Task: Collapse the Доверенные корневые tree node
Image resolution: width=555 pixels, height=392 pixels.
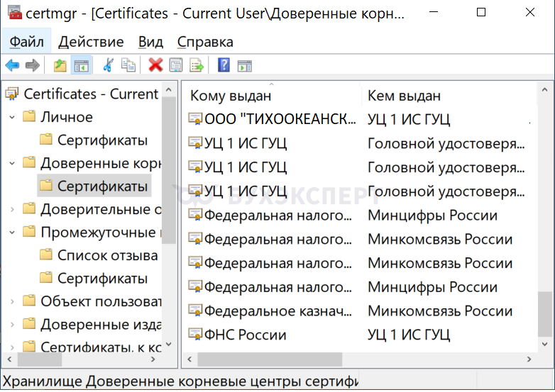Action: pyautogui.click(x=12, y=163)
